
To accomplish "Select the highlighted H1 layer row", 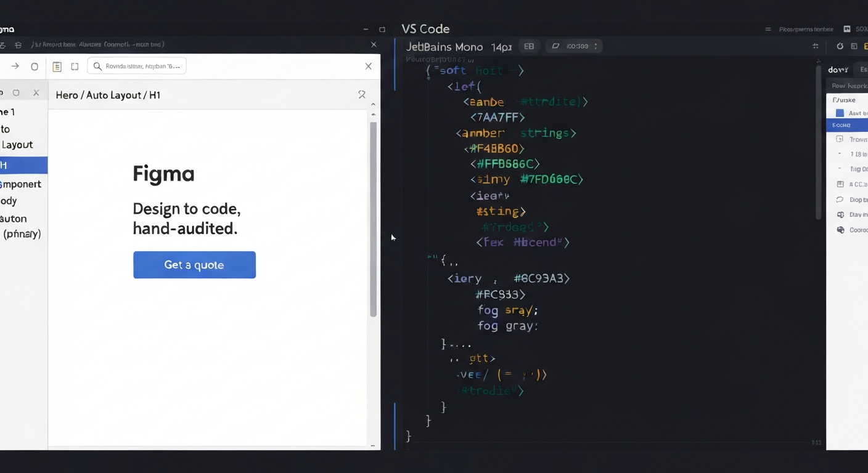I will click(x=23, y=165).
